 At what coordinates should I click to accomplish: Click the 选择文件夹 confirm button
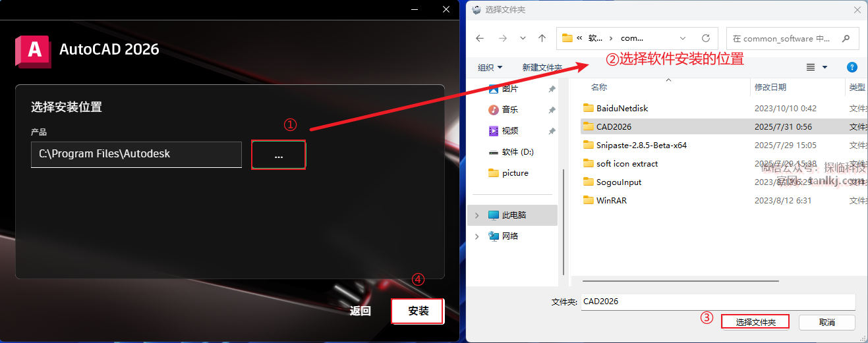(x=755, y=322)
